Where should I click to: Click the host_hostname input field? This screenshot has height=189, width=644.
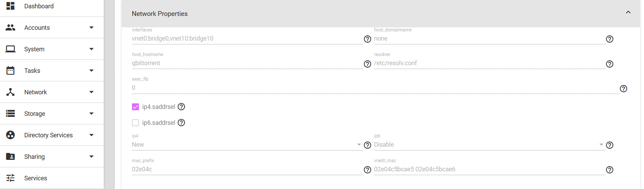point(247,63)
